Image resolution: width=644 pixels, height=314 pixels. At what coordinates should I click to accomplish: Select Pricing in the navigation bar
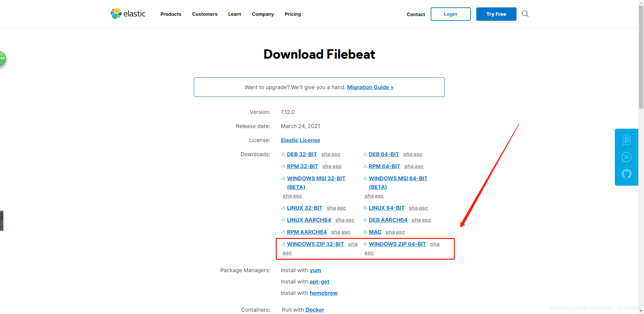(x=292, y=14)
